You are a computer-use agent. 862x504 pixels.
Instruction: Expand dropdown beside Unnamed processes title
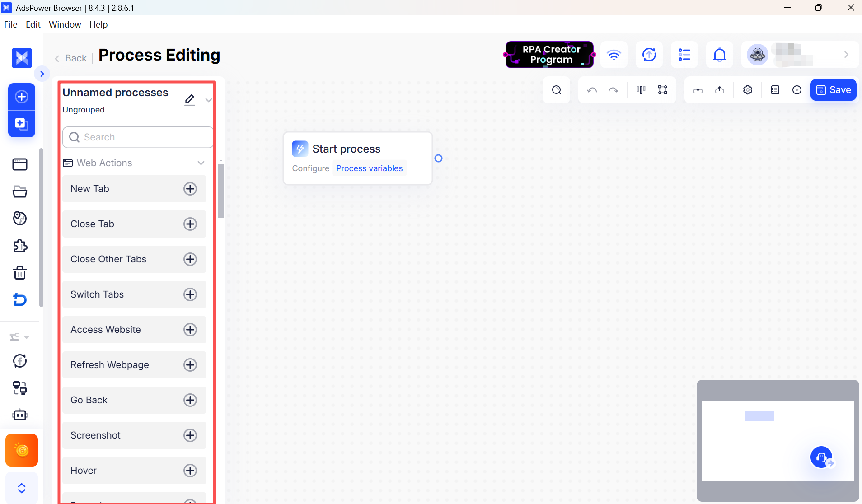pos(208,100)
